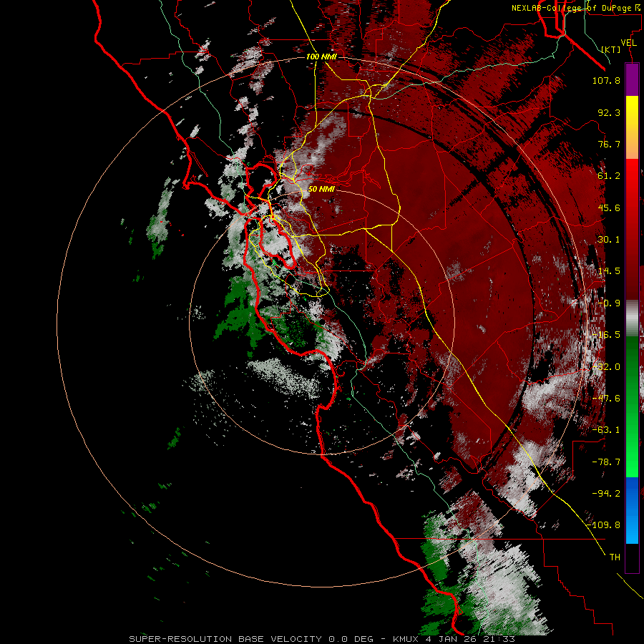Select the -16.5 velocity scale value
Screen dimensions: 644x644
pos(606,335)
